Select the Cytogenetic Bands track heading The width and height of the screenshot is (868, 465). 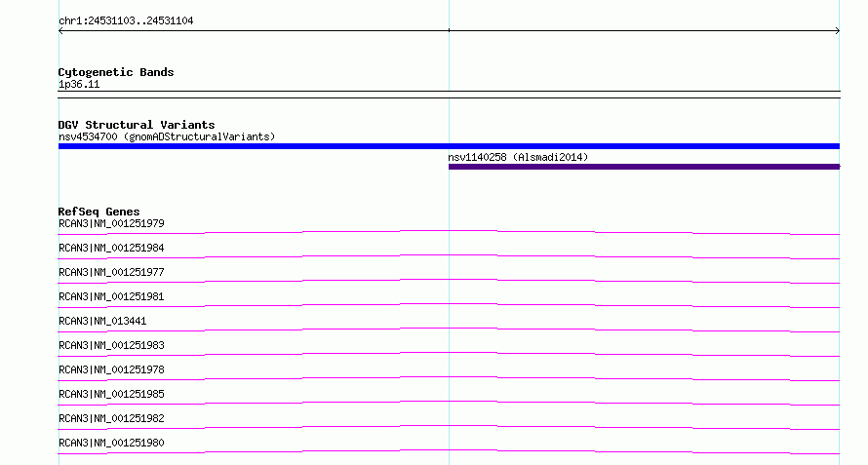pos(116,72)
